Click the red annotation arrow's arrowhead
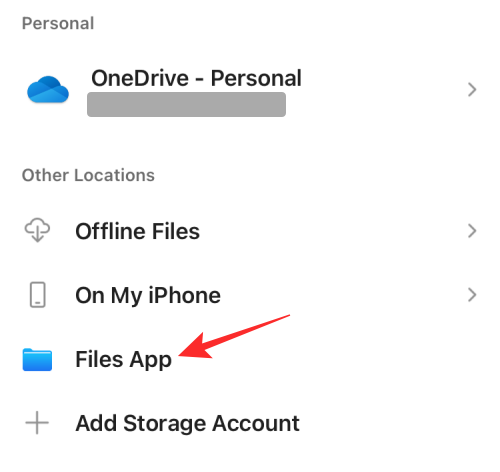500x472 pixels. coord(195,347)
